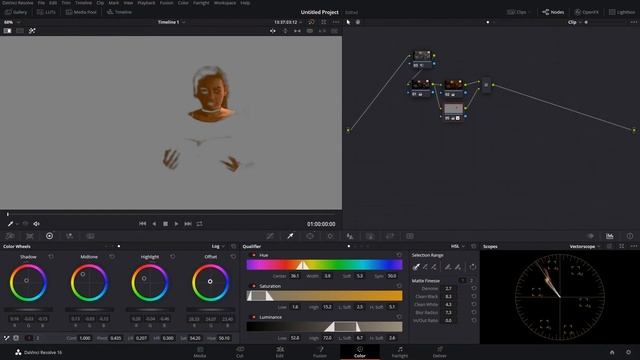Open the LUTs panel

(x=46, y=12)
